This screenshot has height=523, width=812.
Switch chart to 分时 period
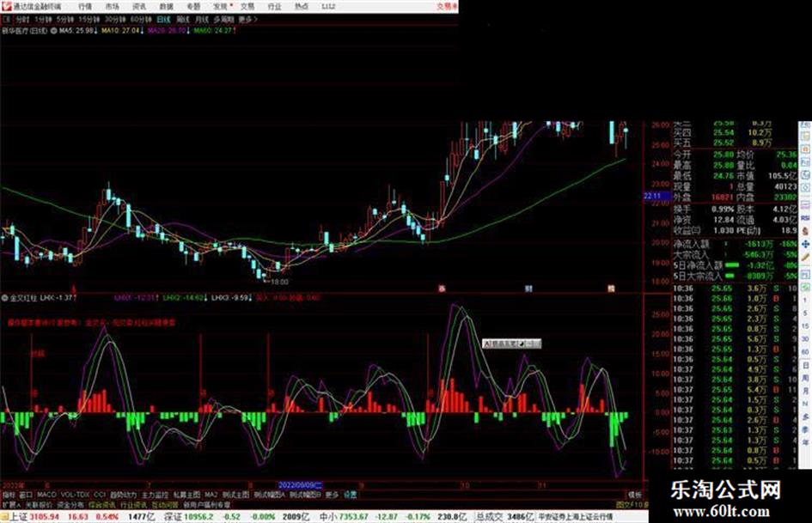tap(22, 19)
